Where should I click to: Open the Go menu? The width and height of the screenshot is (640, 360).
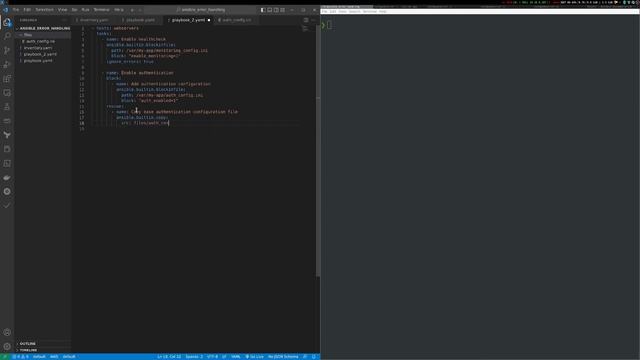coord(74,10)
